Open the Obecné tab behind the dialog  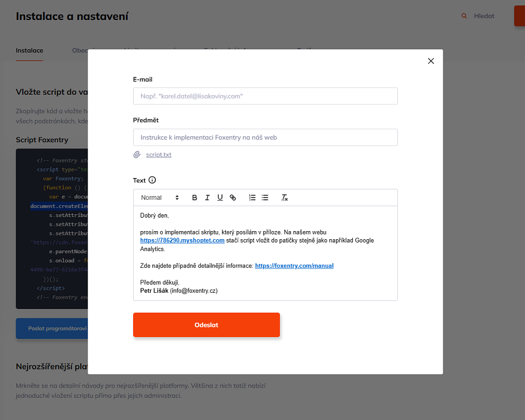pos(81,50)
